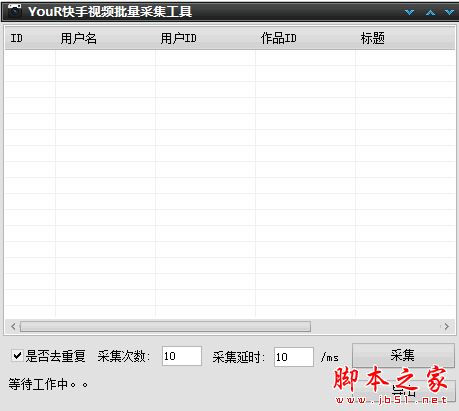459x411 pixels.
Task: Click the camera app icon in title bar
Action: point(14,11)
